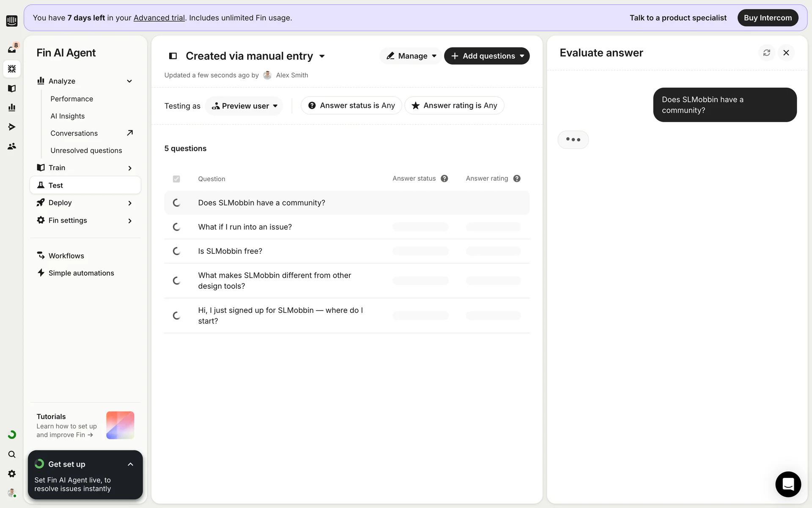Open the Messenger chat bubble launcher

(x=788, y=484)
